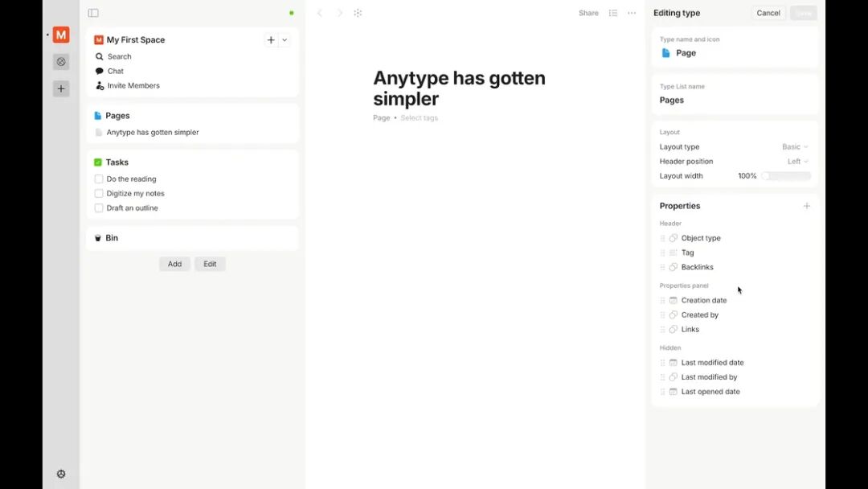The image size is (868, 489).
Task: Click the Edit widgets button
Action: click(210, 264)
